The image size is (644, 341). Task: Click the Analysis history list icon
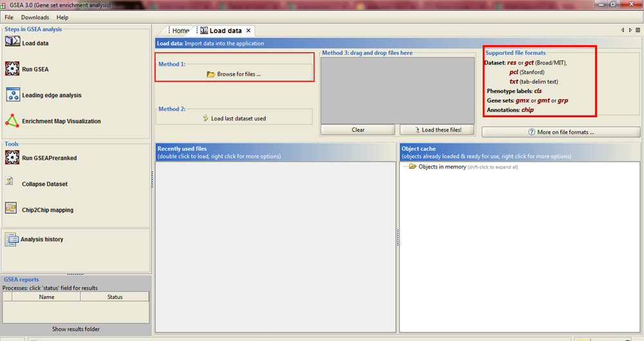(12, 239)
